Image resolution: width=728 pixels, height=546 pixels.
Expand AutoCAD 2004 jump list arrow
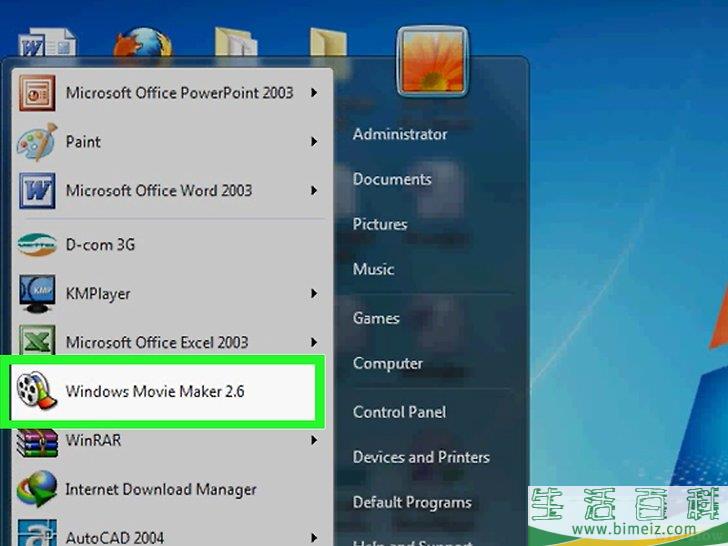coord(314,538)
